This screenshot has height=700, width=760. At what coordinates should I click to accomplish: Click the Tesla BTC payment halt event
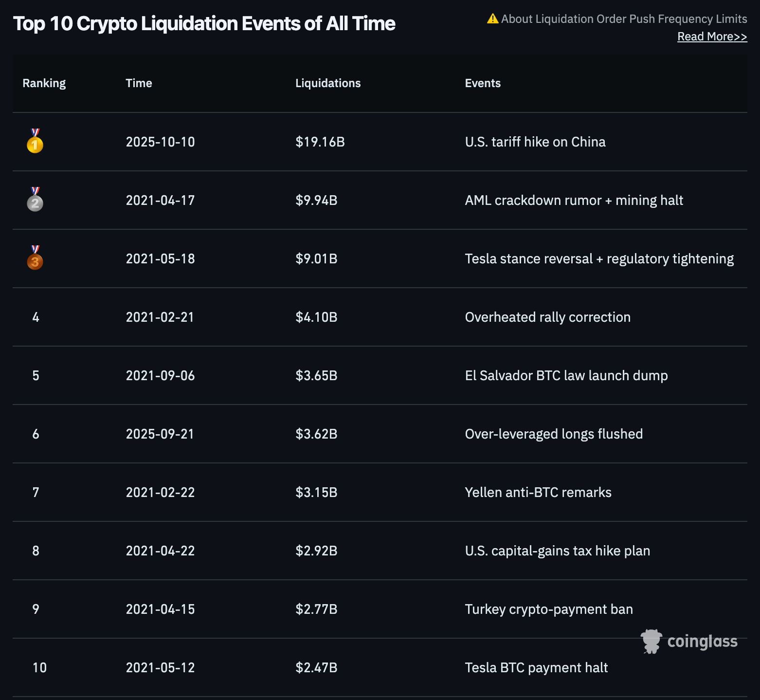point(536,667)
